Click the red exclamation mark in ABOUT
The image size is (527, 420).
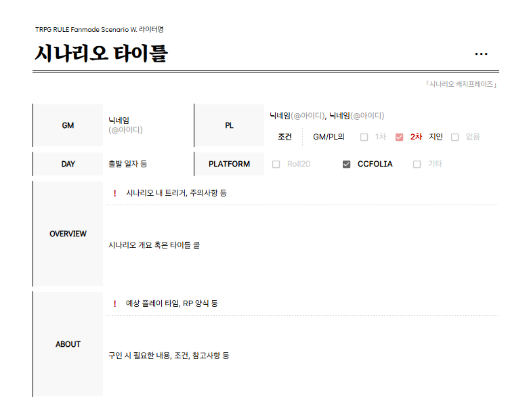coord(115,303)
